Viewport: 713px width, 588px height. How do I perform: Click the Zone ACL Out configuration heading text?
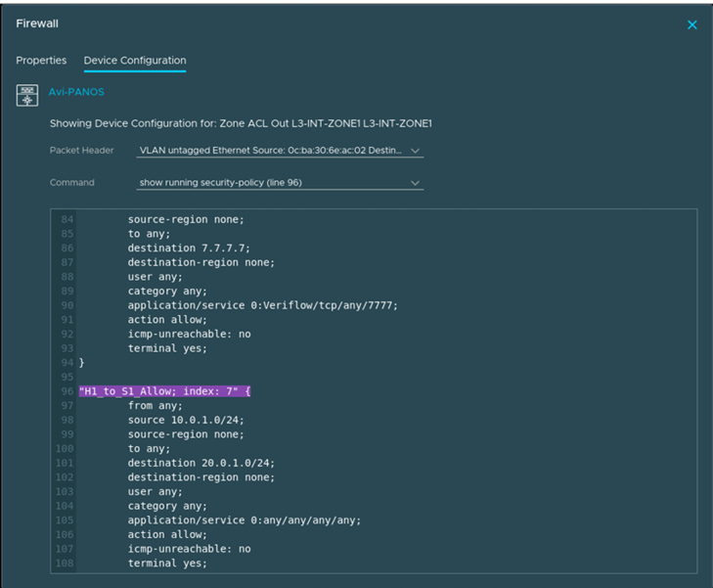tap(241, 124)
